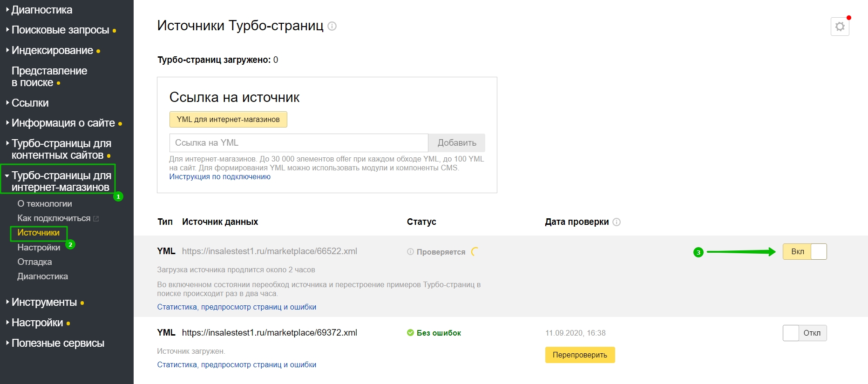Open the settings gear icon at top right
The width and height of the screenshot is (868, 384).
pyautogui.click(x=840, y=27)
